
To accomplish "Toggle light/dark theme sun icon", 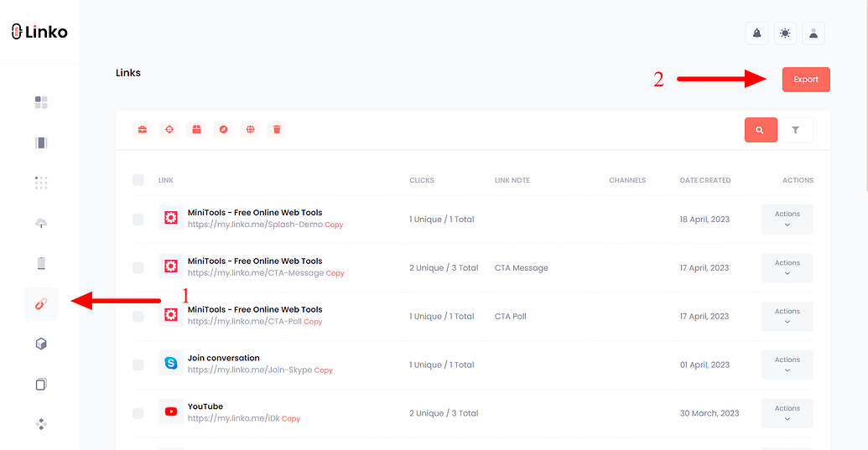I will click(785, 34).
